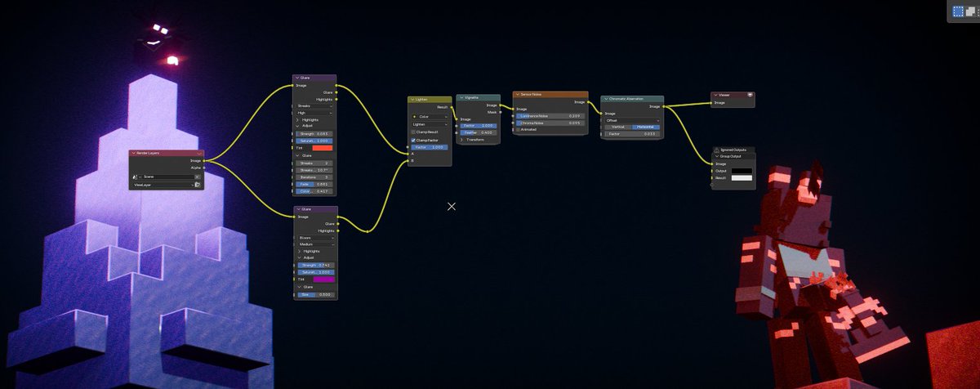The width and height of the screenshot is (980, 389).
Task: Open the Offset dropdown in Chromatic Aberration
Action: click(632, 120)
